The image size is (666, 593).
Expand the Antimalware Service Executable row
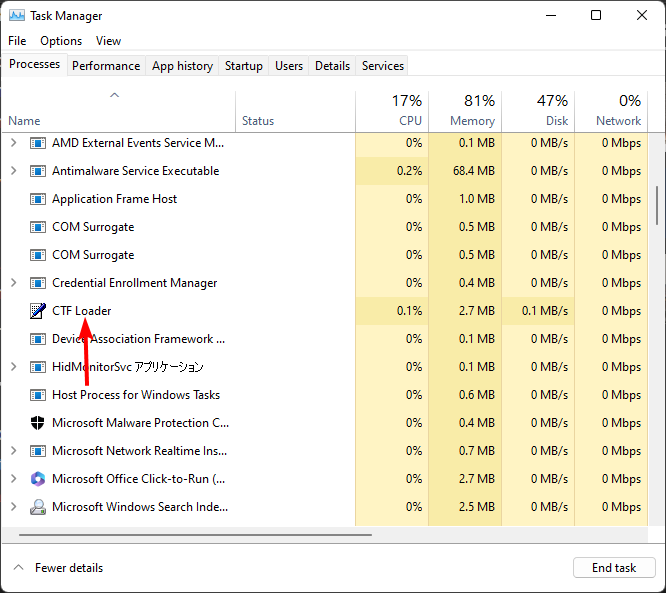(x=14, y=171)
